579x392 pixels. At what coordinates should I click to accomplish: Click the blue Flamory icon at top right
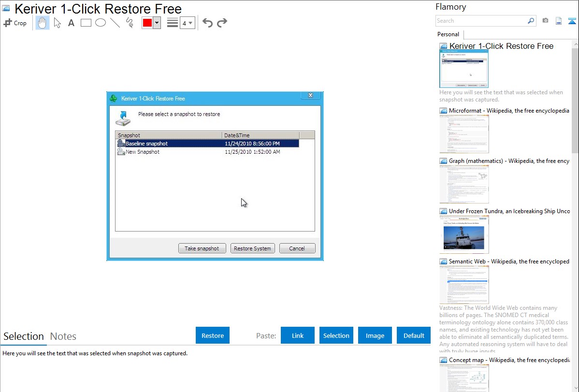(x=572, y=21)
